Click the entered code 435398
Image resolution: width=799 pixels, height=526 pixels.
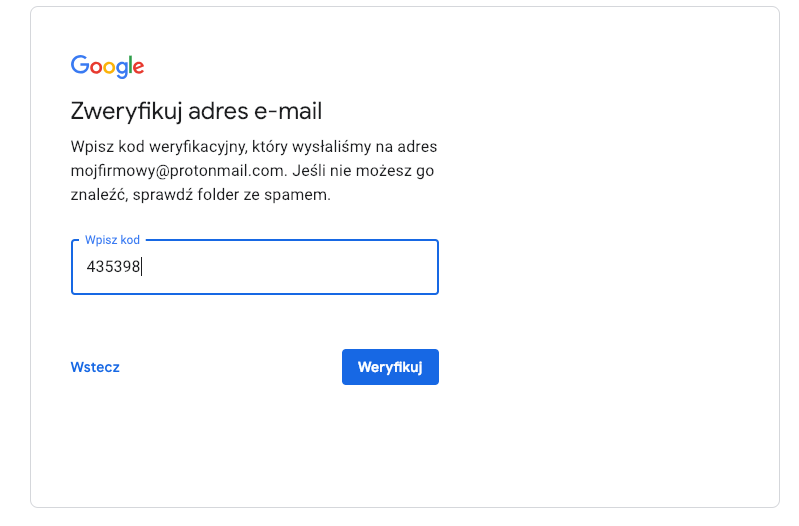(x=114, y=267)
